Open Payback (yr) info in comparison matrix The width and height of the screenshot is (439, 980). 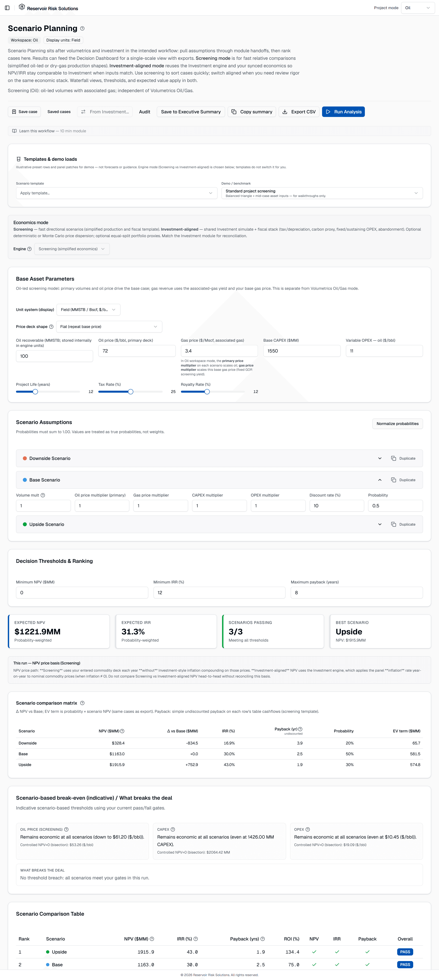300,729
